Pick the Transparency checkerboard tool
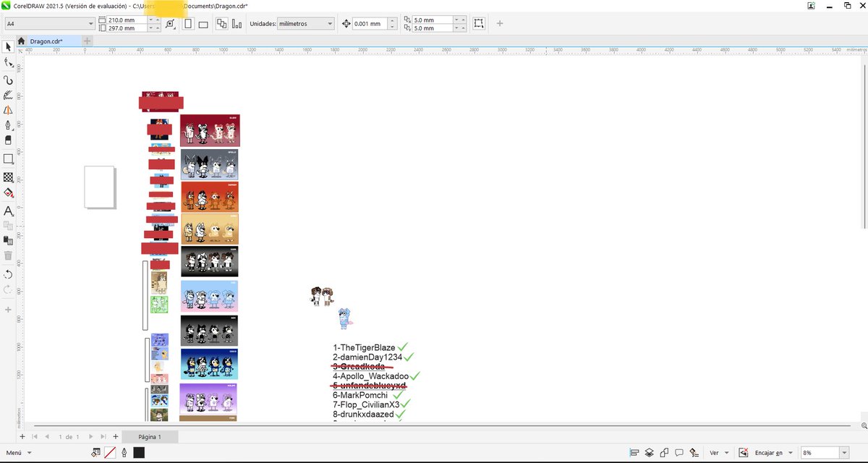The image size is (868, 463). [8, 177]
